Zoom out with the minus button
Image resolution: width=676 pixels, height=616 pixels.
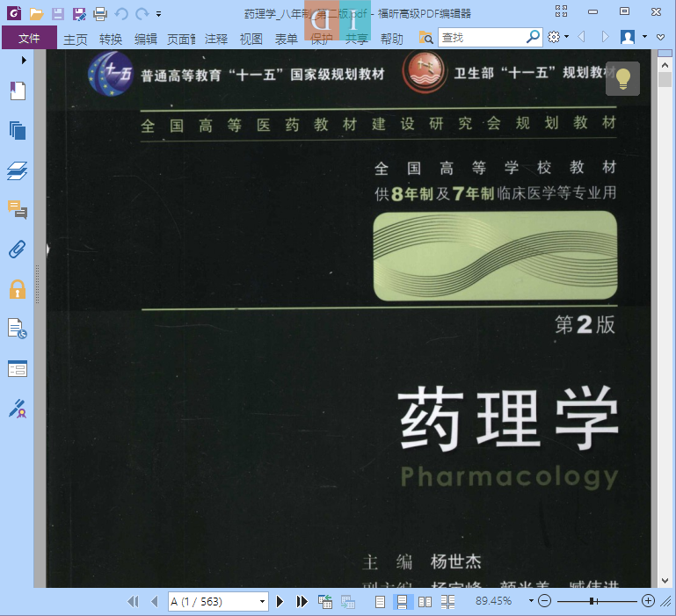point(545,600)
